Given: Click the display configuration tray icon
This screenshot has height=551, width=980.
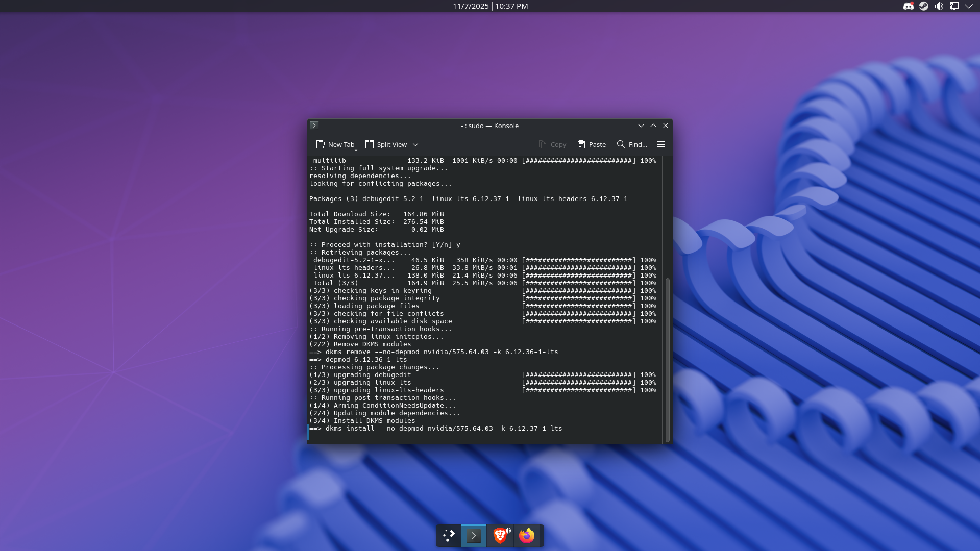Looking at the screenshot, I should 954,6.
